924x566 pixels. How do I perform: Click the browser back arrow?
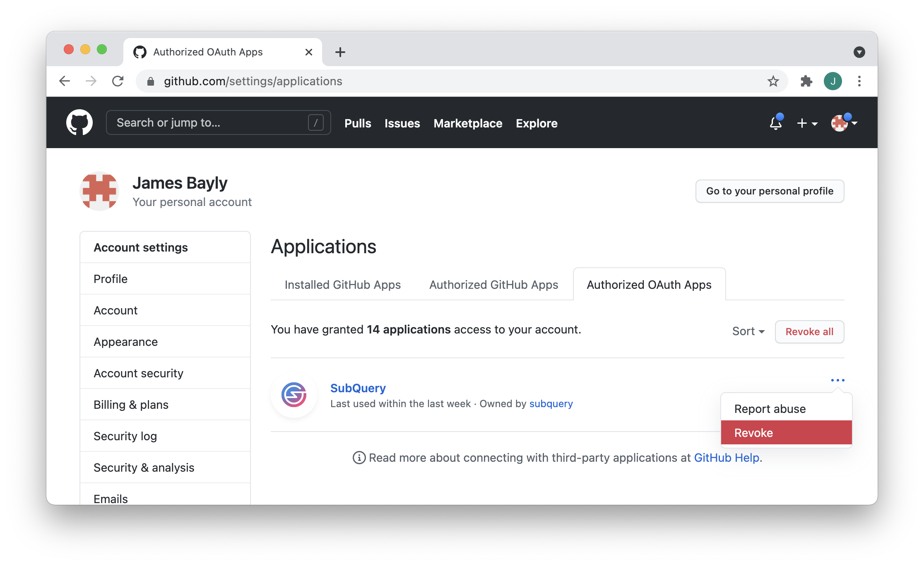65,81
